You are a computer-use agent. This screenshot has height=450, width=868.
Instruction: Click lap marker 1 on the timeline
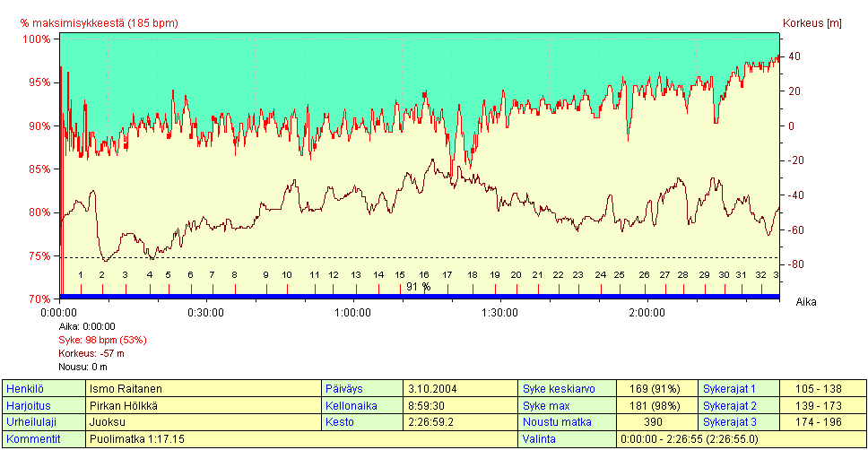81,275
